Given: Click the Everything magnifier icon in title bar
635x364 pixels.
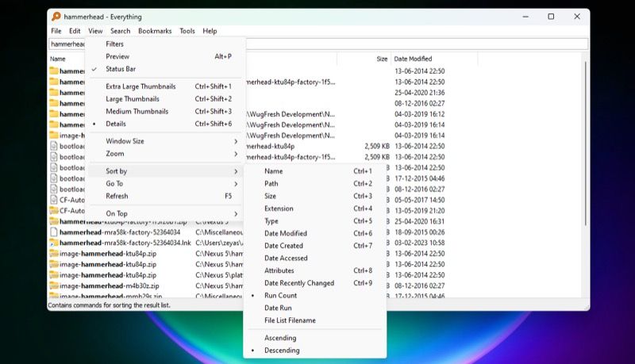Looking at the screenshot, I should (56, 16).
